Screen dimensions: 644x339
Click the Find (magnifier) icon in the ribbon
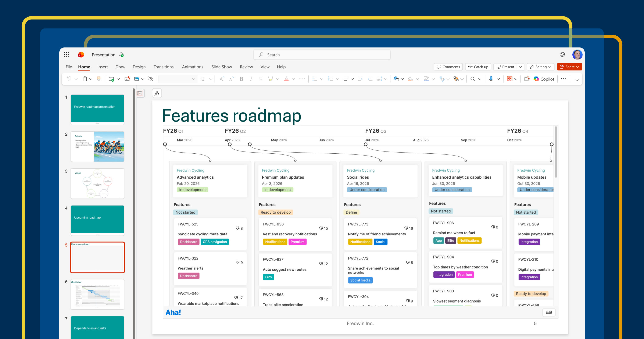tap(473, 79)
